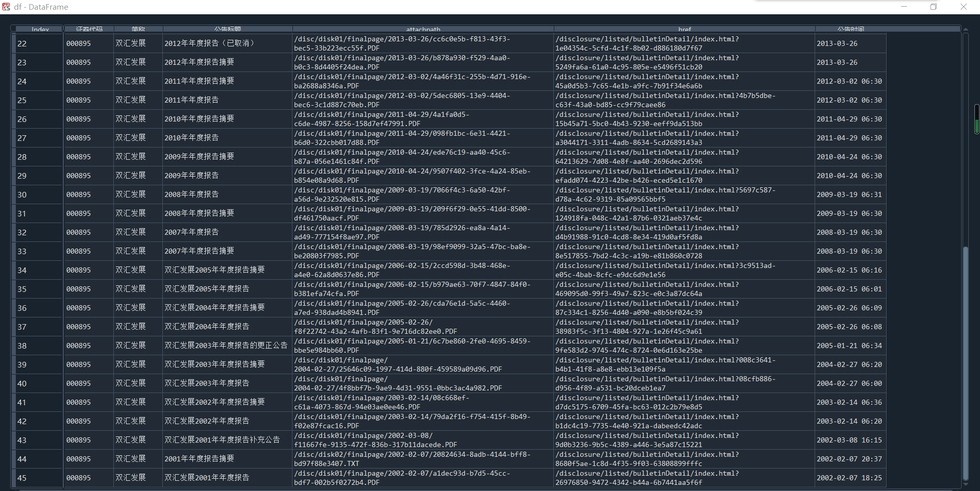Select attachpath cell ending bd97f88e3407.TXT
Image resolution: width=980 pixels, height=491 pixels.
pos(423,459)
